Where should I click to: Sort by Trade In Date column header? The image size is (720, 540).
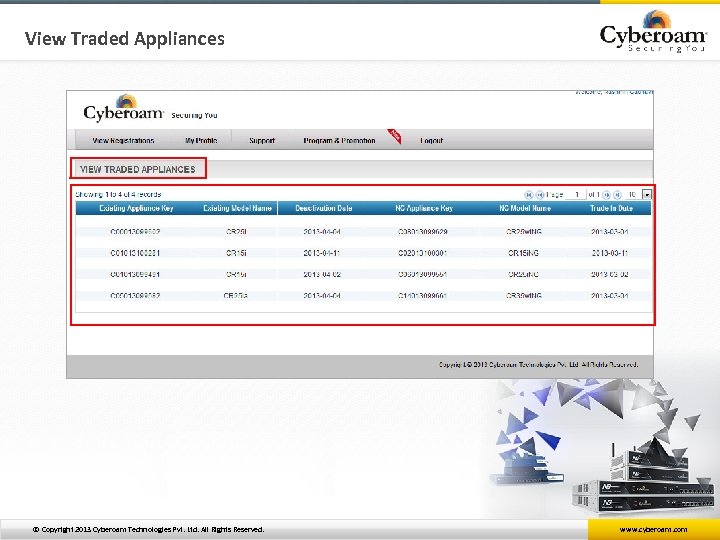click(x=611, y=208)
